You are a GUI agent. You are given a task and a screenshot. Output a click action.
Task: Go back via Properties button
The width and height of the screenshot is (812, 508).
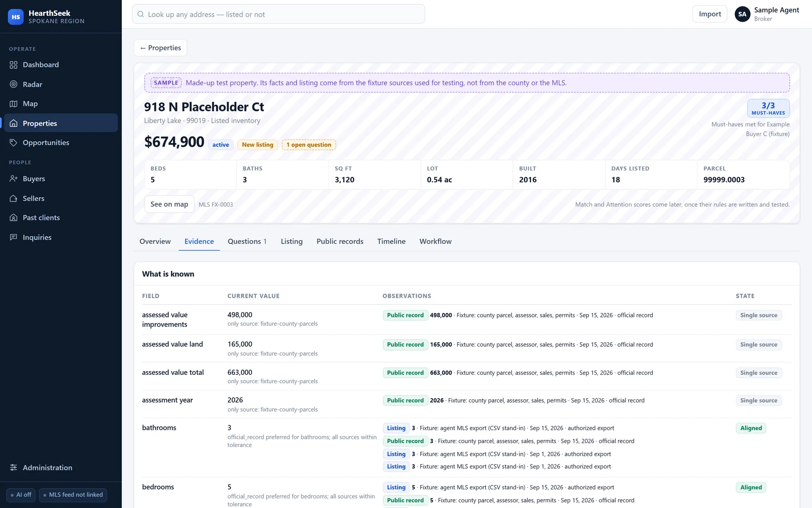[160, 48]
